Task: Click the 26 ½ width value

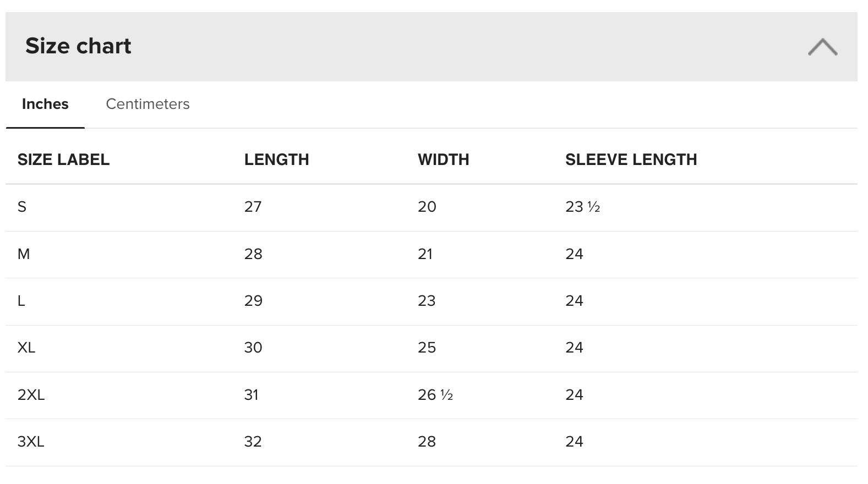Action: coord(435,395)
